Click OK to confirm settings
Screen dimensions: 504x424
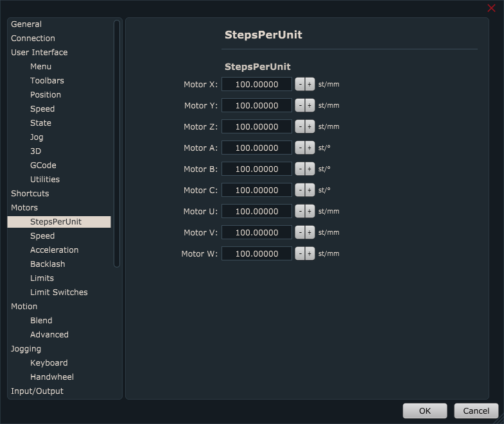(x=424, y=411)
